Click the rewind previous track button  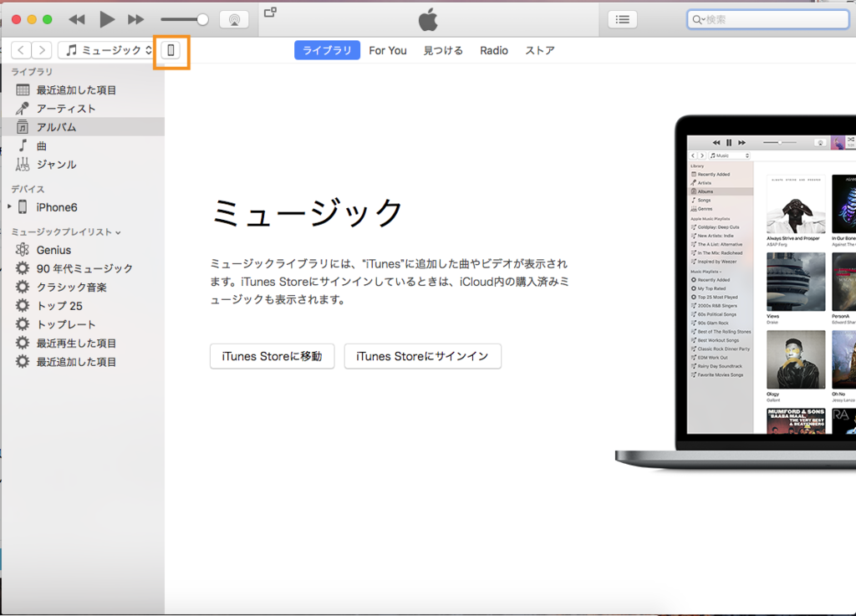[x=77, y=20]
